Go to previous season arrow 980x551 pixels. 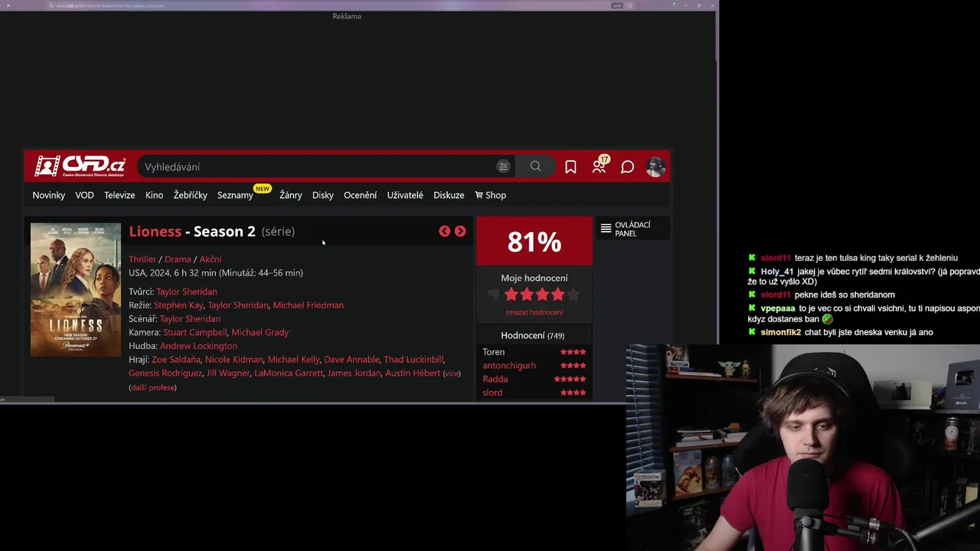pyautogui.click(x=444, y=231)
